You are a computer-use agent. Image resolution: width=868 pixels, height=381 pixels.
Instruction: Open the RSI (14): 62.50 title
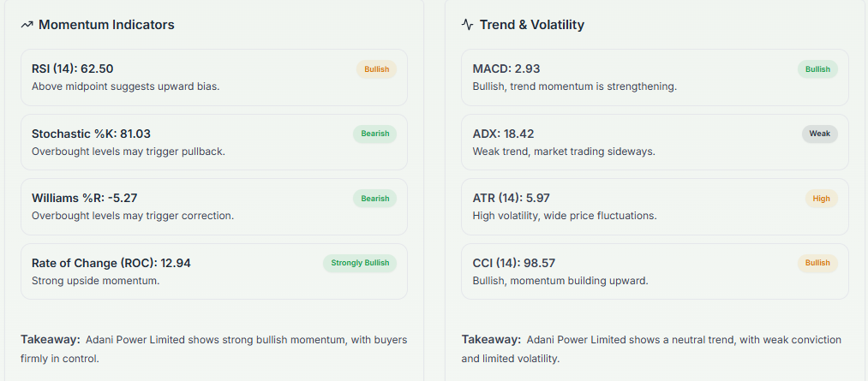[x=73, y=68]
